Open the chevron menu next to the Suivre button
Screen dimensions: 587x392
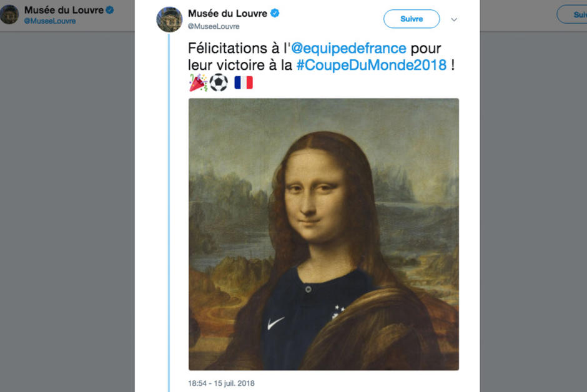pyautogui.click(x=454, y=19)
